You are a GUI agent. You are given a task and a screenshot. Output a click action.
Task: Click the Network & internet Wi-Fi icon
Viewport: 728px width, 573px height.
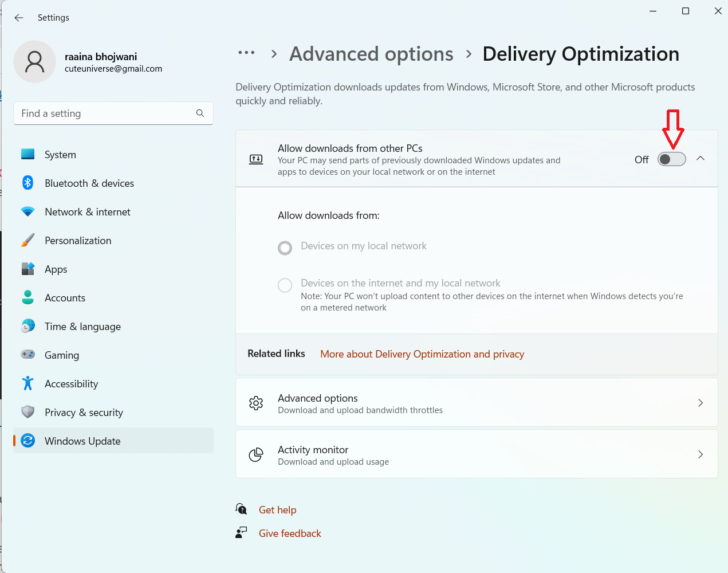(x=27, y=211)
